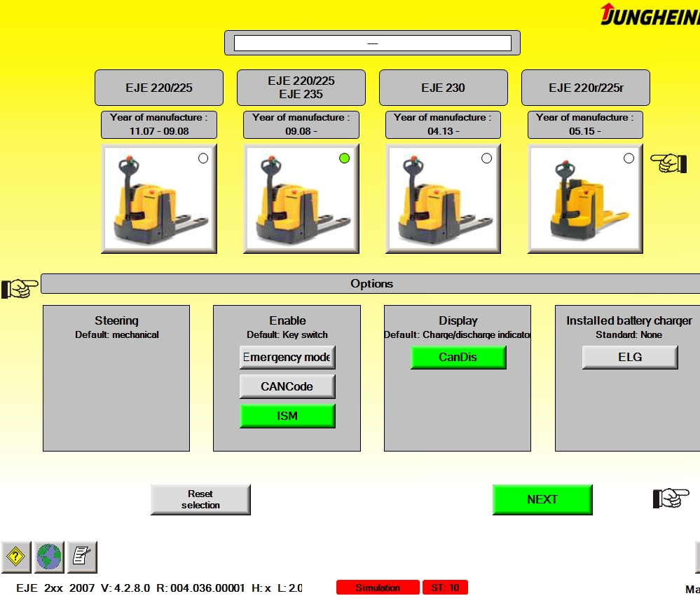The height and width of the screenshot is (603, 700).
Task: Open the notepad report icon
Action: [x=81, y=557]
